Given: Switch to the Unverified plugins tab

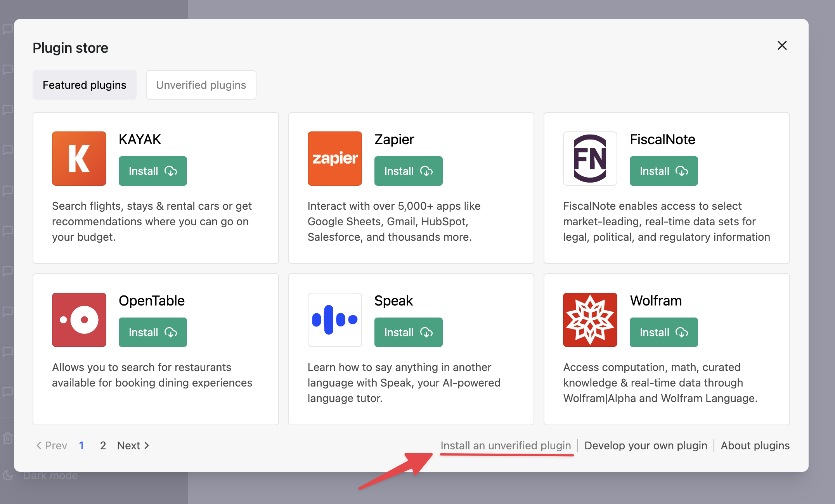Looking at the screenshot, I should coord(201,85).
